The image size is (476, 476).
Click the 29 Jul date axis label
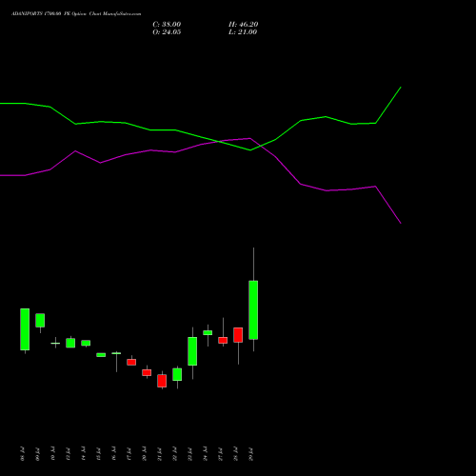point(251,454)
